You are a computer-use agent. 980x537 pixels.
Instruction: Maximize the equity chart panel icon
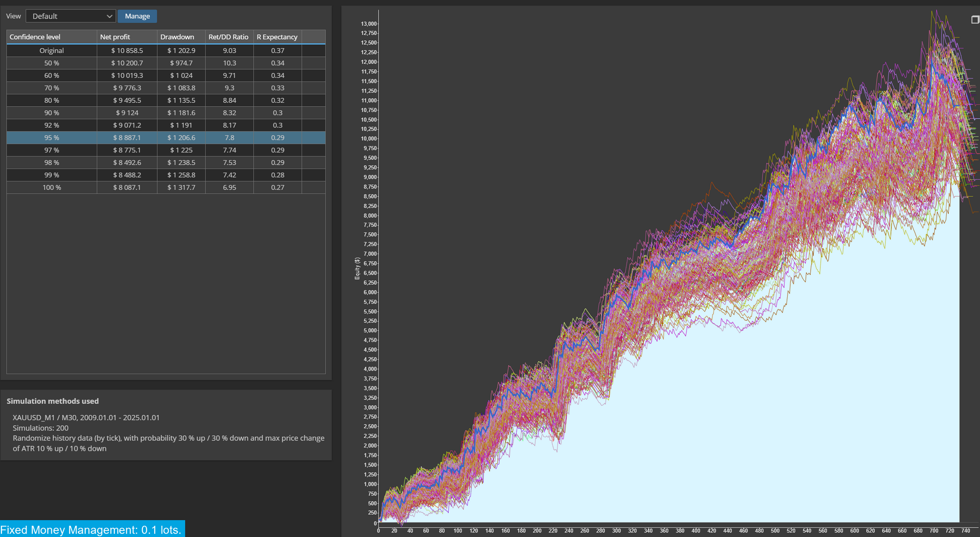coord(975,20)
